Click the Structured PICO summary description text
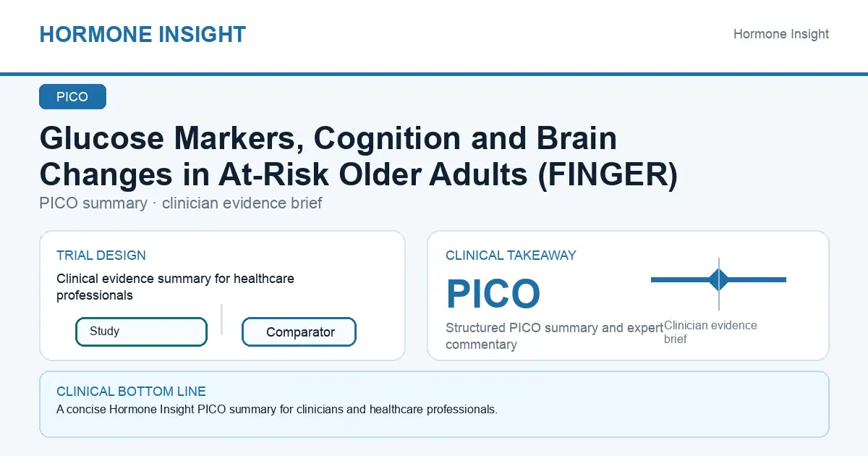Viewport: 868px width, 456px height. (554, 336)
